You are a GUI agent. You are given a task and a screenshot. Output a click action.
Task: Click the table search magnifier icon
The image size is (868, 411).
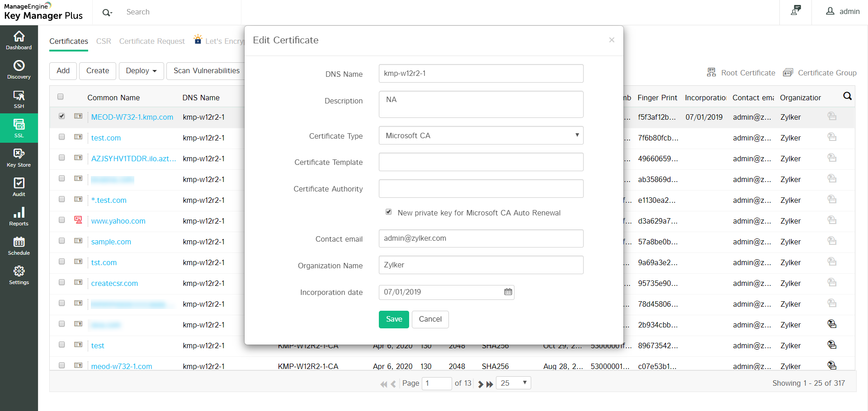pyautogui.click(x=847, y=96)
